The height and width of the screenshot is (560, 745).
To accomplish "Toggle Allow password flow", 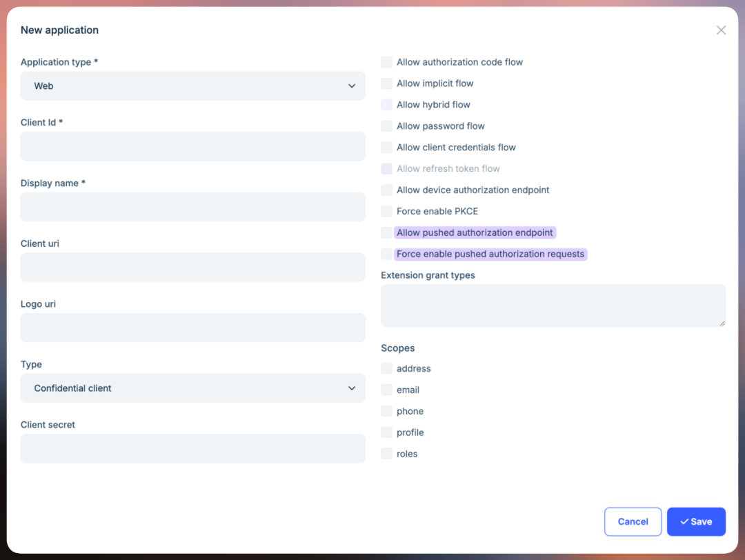I will 386,126.
